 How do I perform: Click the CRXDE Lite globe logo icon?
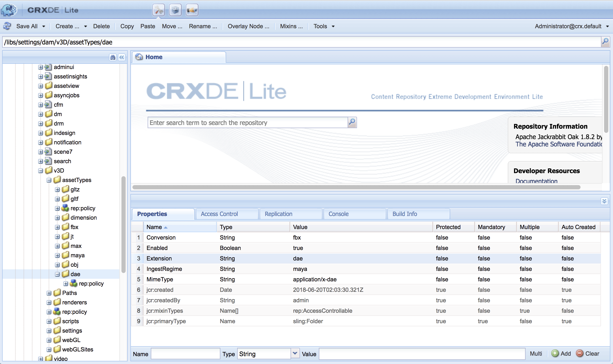9,10
